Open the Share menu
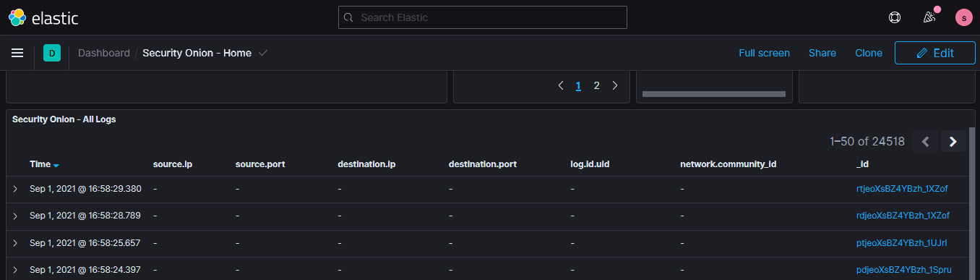This screenshot has height=280, width=980. tap(822, 53)
